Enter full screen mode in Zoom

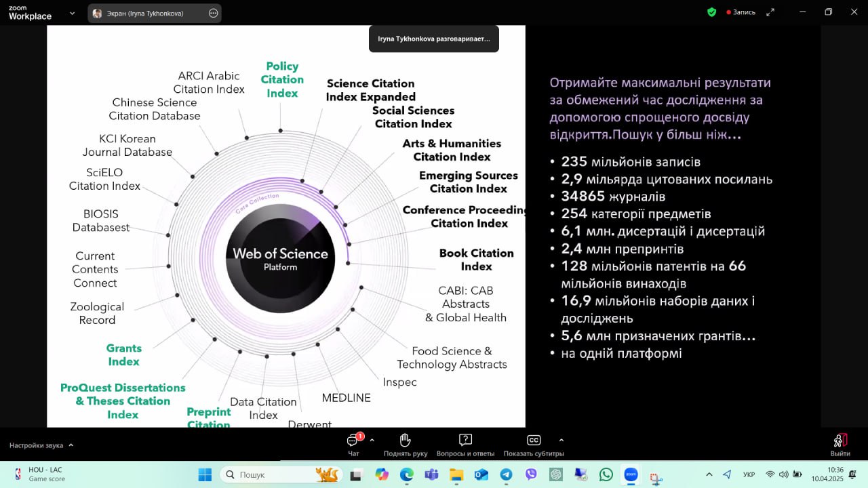coord(770,12)
